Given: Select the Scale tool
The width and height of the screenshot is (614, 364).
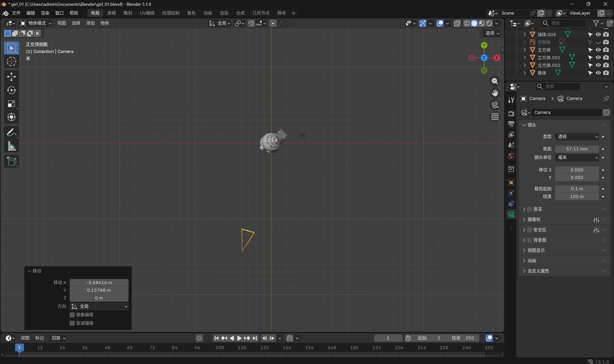Looking at the screenshot, I should tap(11, 104).
